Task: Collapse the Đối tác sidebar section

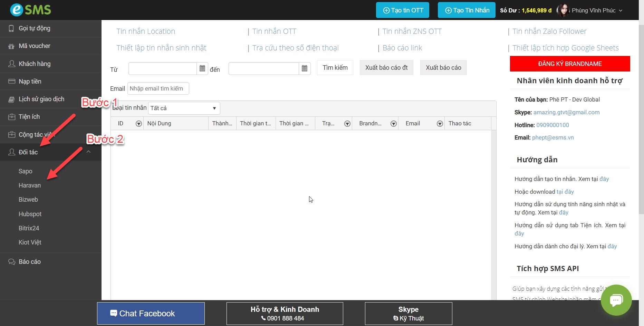Action: pyautogui.click(x=88, y=152)
